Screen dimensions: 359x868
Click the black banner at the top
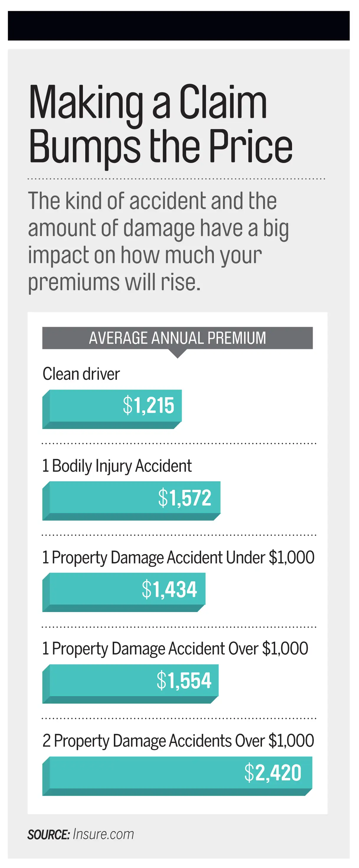pyautogui.click(x=178, y=26)
